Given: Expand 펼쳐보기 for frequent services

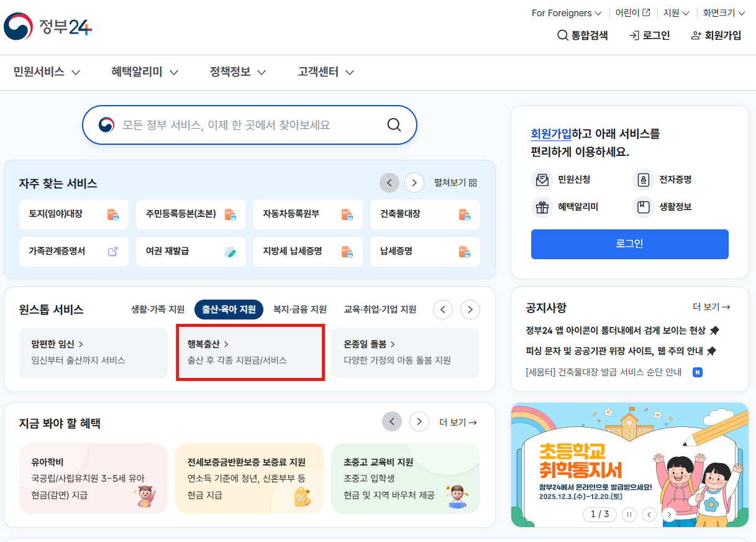Looking at the screenshot, I should pyautogui.click(x=455, y=183).
